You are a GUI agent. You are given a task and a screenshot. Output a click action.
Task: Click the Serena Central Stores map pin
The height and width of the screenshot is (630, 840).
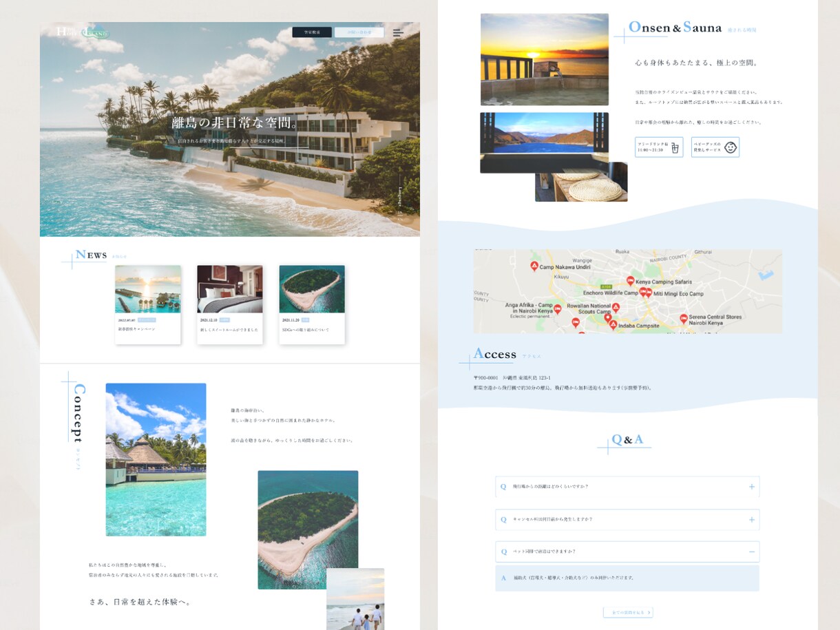tap(683, 319)
